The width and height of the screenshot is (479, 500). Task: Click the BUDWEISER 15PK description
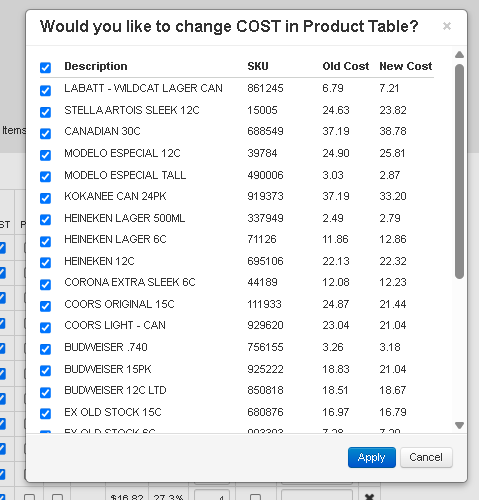click(108, 369)
